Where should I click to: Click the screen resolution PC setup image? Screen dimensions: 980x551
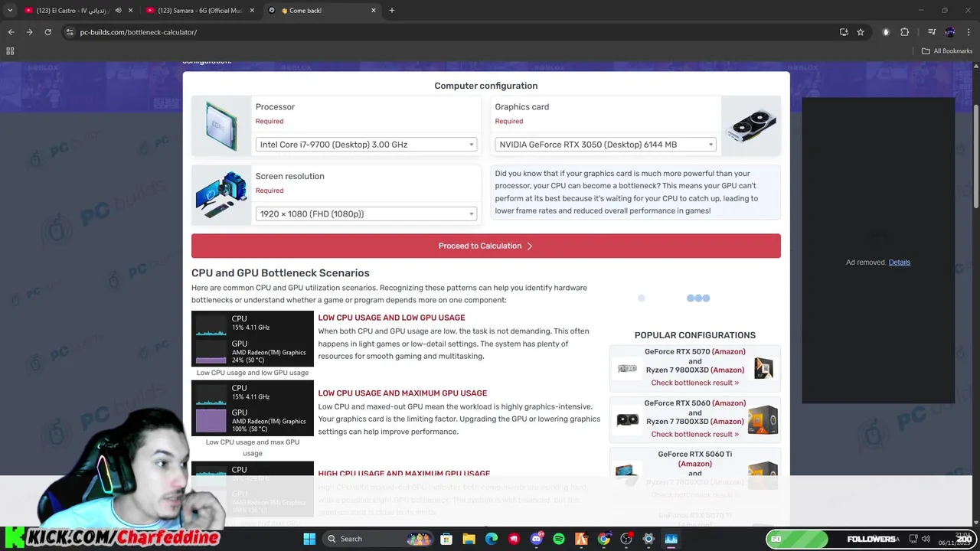tap(221, 195)
